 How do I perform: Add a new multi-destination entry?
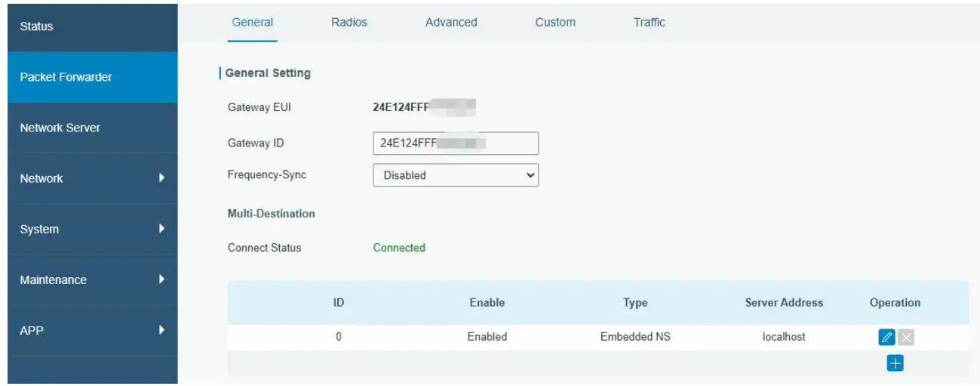pyautogui.click(x=895, y=363)
